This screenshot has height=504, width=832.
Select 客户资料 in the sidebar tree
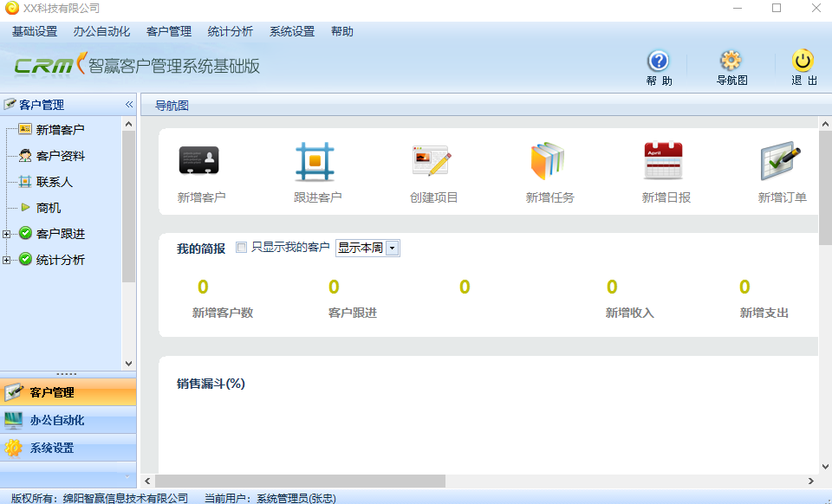pos(60,156)
